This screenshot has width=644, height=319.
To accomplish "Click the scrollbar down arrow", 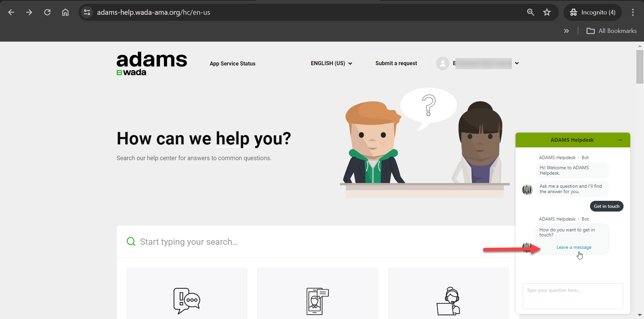I will [640, 315].
